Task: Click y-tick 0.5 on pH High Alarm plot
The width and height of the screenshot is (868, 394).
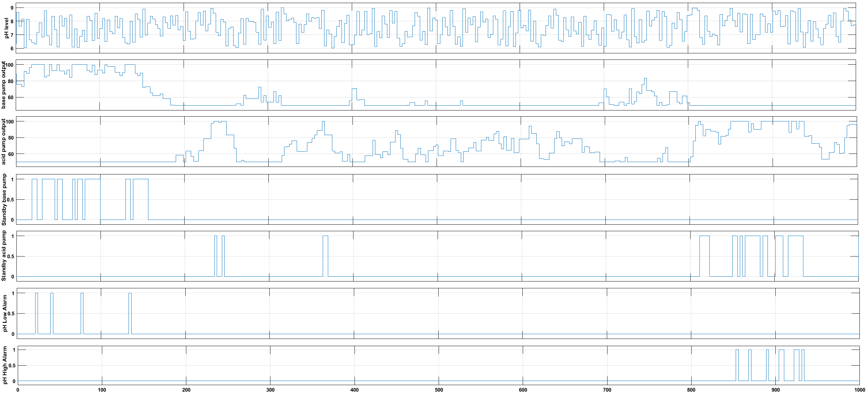Action: 12,366
